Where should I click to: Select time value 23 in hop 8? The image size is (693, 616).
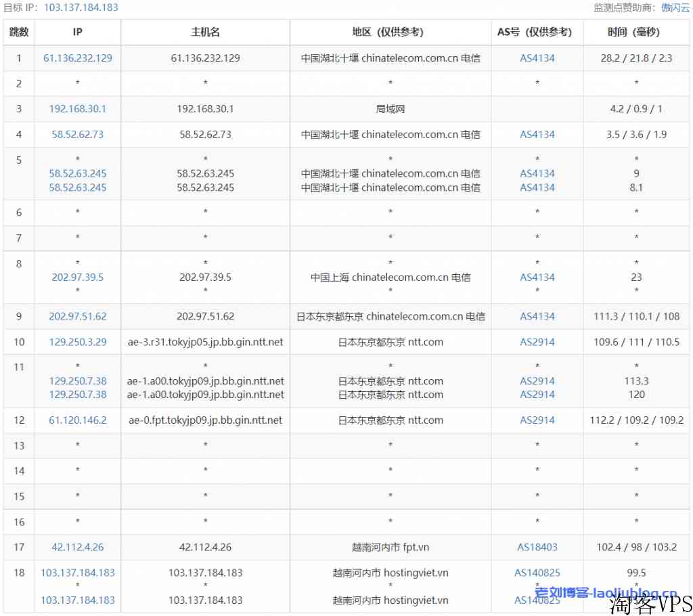636,278
